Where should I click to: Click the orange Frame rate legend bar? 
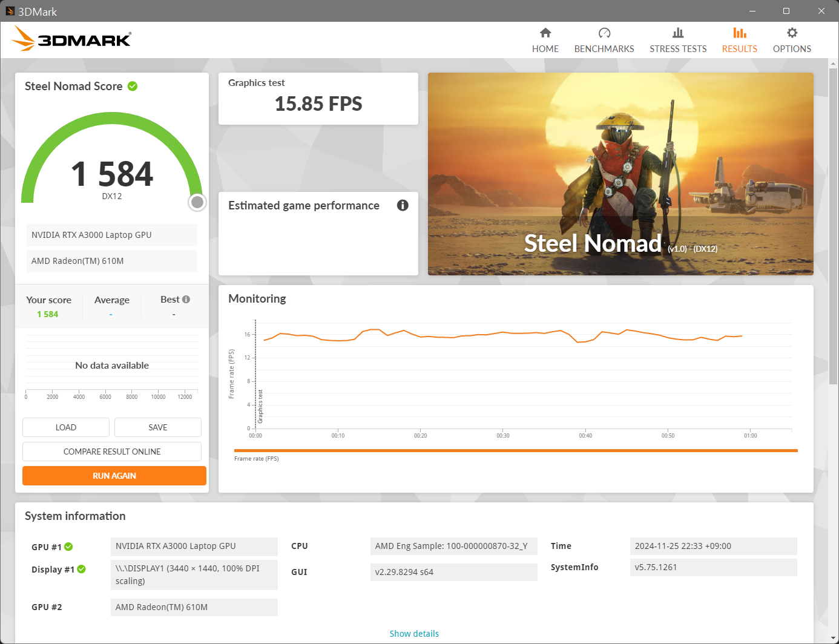pyautogui.click(x=516, y=450)
